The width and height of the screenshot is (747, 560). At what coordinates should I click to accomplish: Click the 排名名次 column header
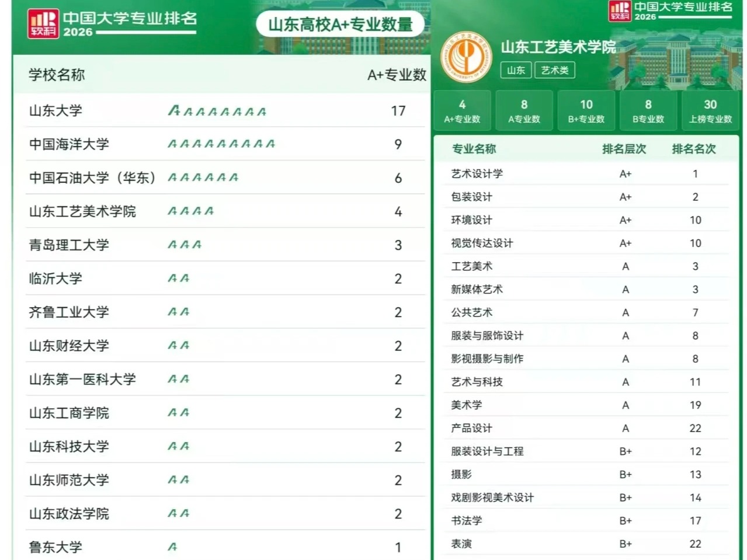pos(694,149)
